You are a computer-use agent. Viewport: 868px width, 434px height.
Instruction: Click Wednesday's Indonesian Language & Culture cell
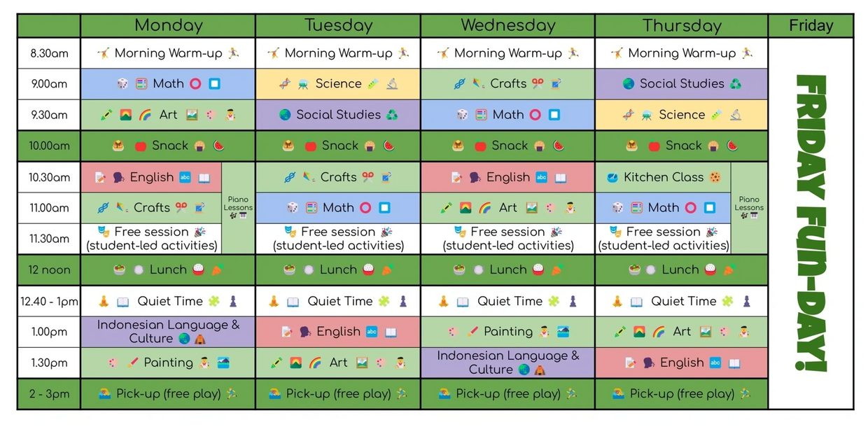point(507,363)
